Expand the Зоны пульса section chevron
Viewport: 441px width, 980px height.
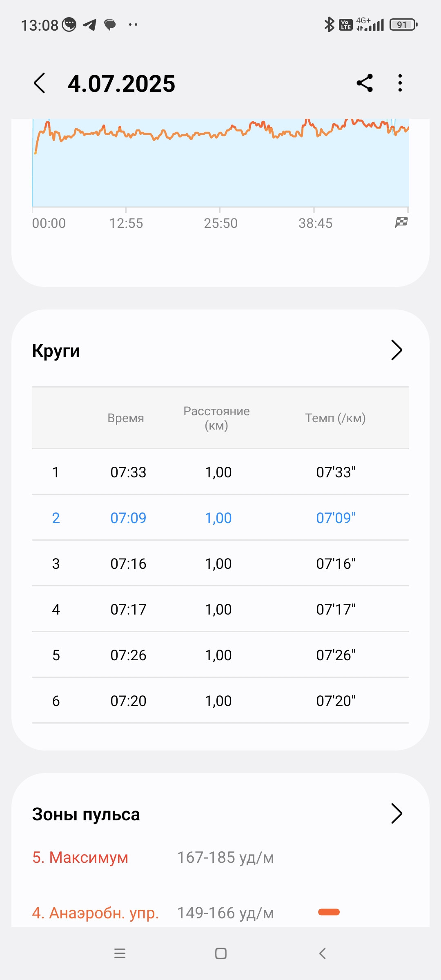pos(396,813)
